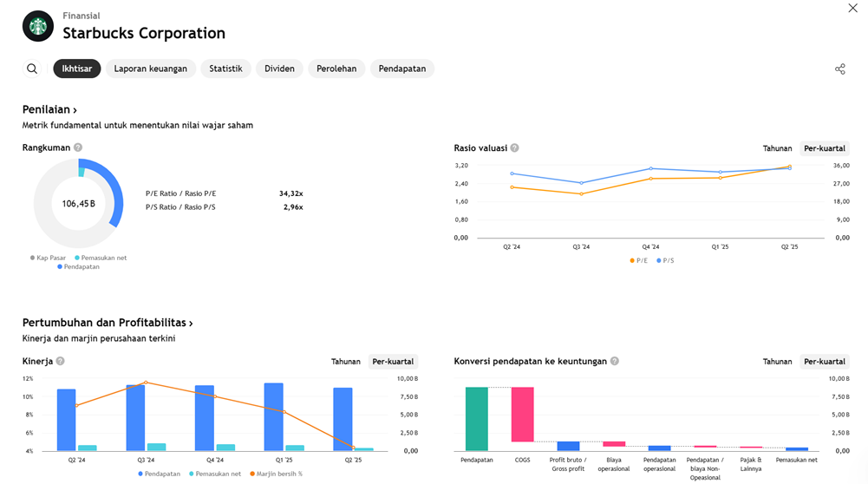The width and height of the screenshot is (868, 484).
Task: Click the 106,45 B donut chart center
Action: [x=79, y=204]
